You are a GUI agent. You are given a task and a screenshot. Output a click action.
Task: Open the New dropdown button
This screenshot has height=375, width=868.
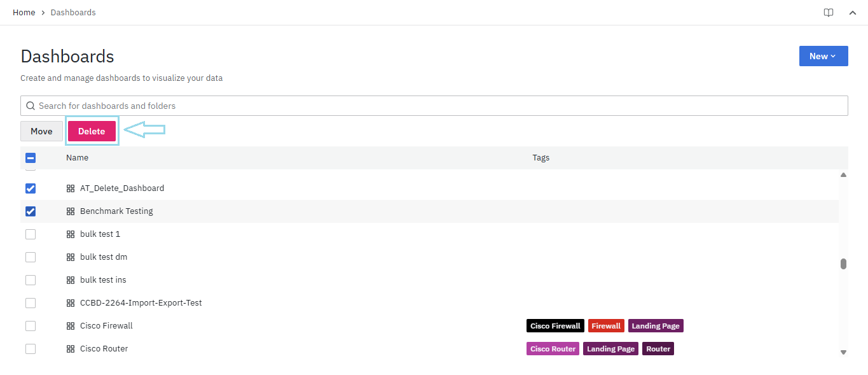point(823,56)
